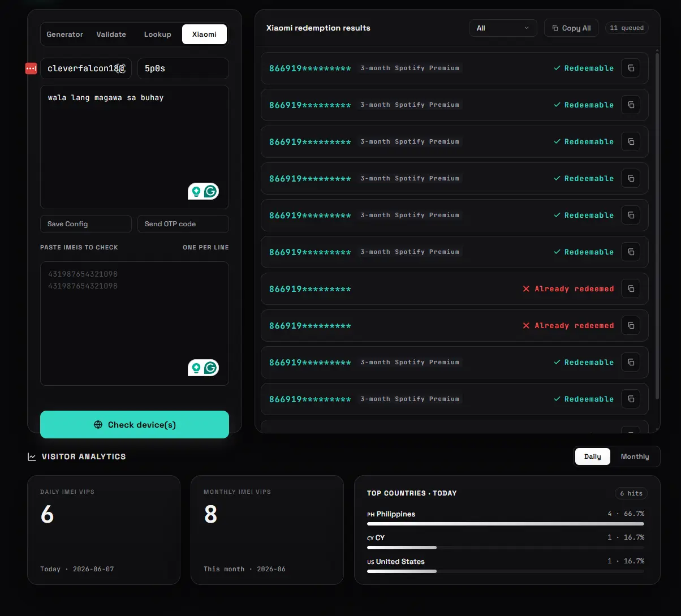Image resolution: width=681 pixels, height=616 pixels.
Task: Click the Copy All button
Action: click(571, 28)
